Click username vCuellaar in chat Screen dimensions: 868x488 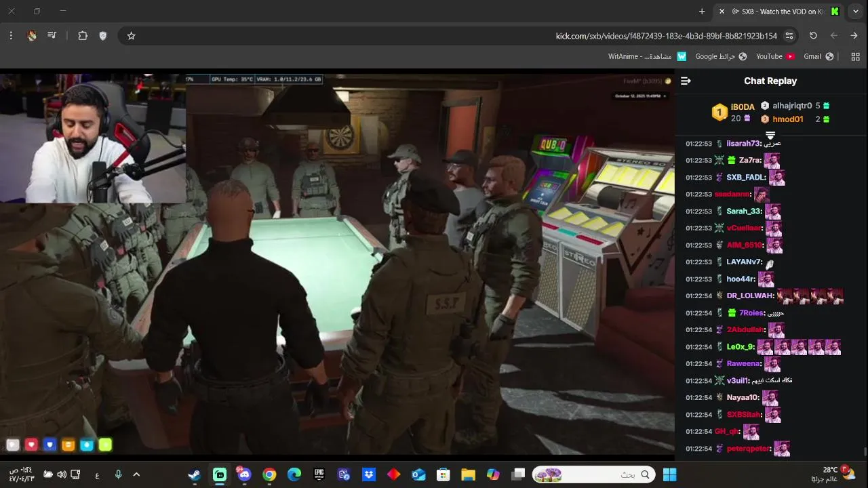tap(745, 228)
